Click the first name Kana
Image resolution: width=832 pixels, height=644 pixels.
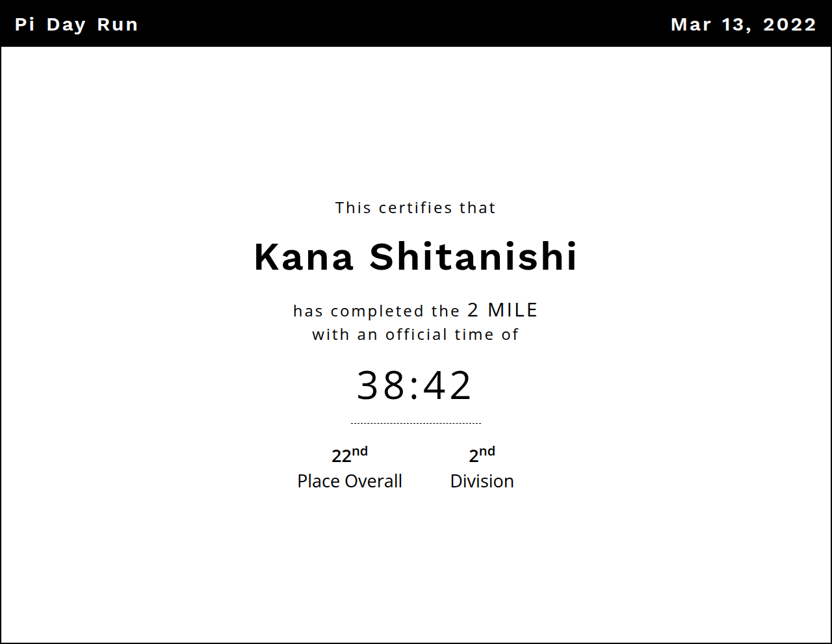pos(304,257)
